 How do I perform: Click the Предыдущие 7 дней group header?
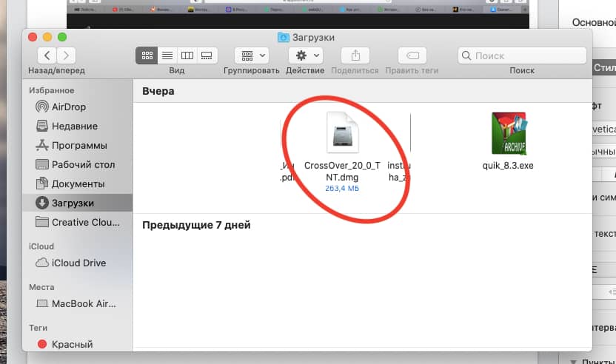(x=196, y=225)
